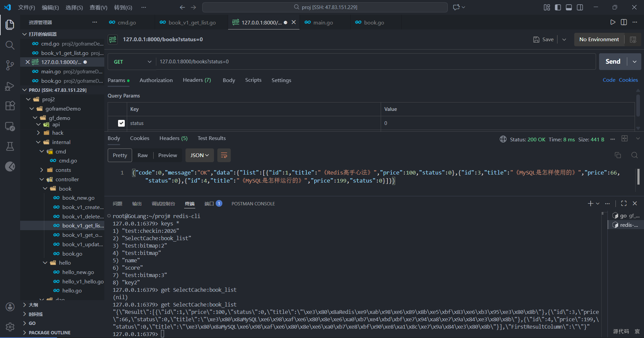Open the Search view in activity bar
Viewport: 644px width, 338px height.
(x=10, y=45)
